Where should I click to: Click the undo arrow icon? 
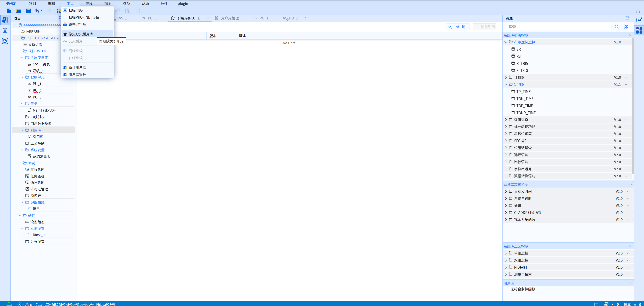(x=37, y=11)
